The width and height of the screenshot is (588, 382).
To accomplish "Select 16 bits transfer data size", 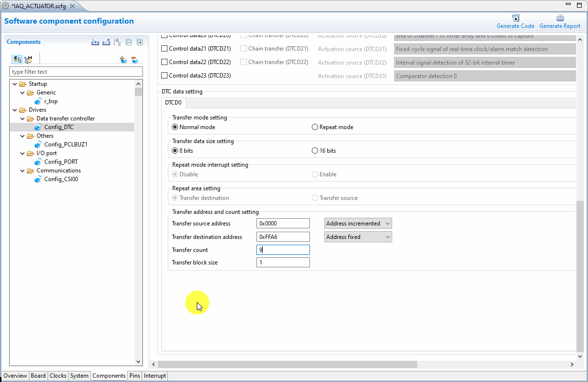I will 315,151.
